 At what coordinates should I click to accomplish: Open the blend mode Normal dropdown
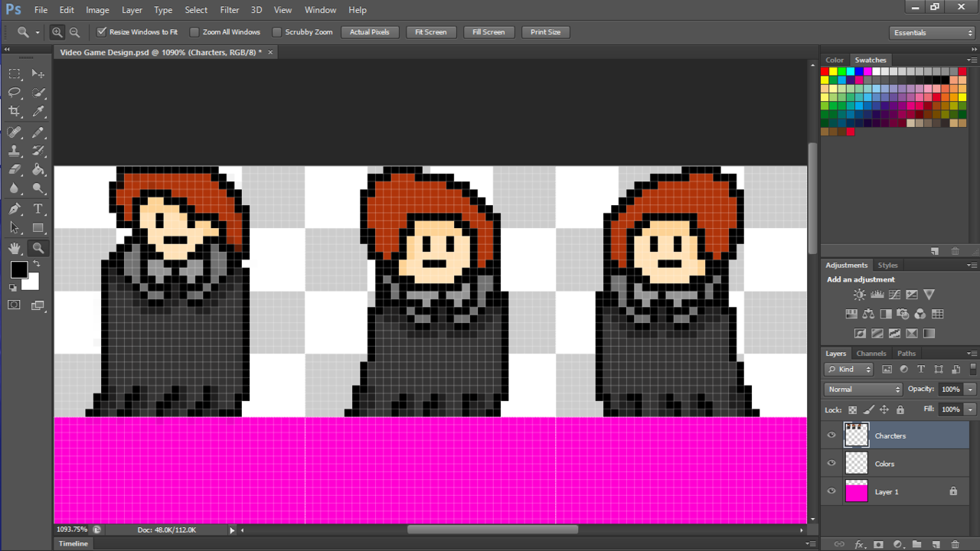pos(863,390)
